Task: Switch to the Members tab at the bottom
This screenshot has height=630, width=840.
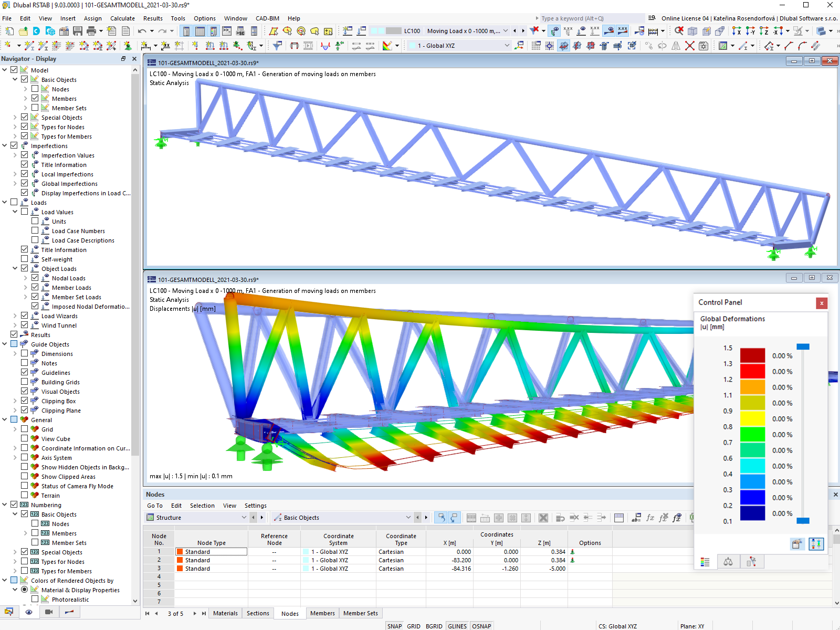Action: [x=322, y=613]
